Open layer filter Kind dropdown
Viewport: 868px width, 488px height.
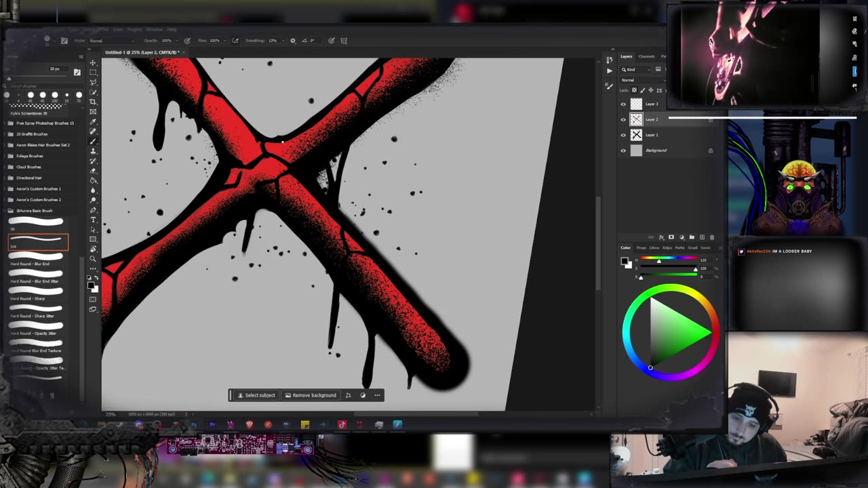[637, 69]
